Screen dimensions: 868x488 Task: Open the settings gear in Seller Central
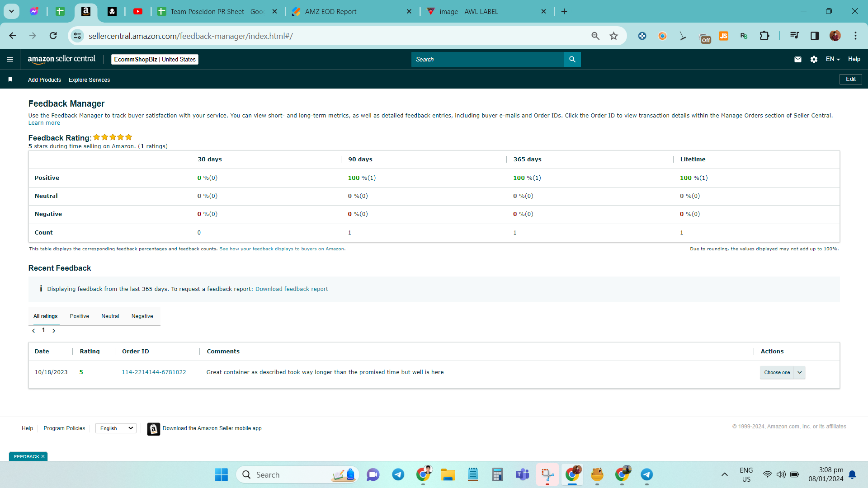[814, 59]
